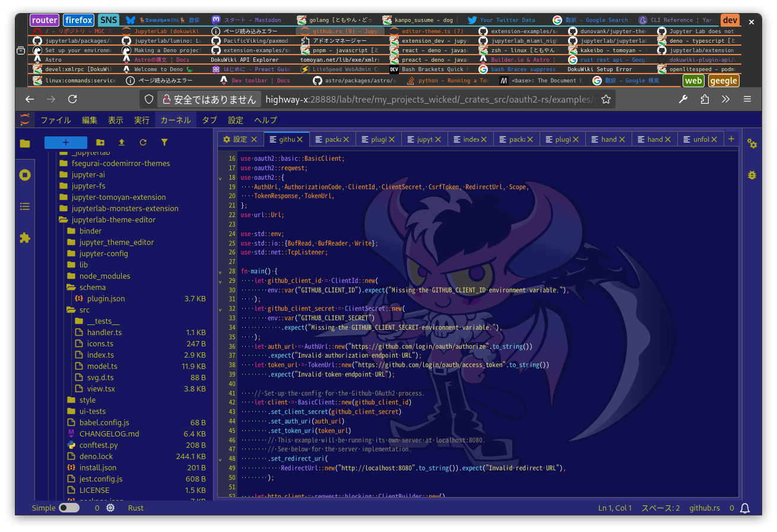Click the new folder icon
This screenshot has height=532, width=777.
click(100, 142)
